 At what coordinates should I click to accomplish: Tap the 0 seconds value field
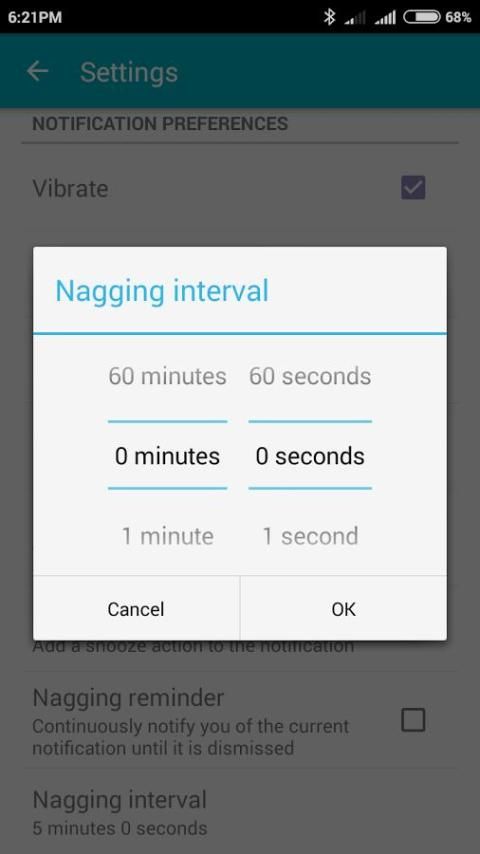click(310, 456)
